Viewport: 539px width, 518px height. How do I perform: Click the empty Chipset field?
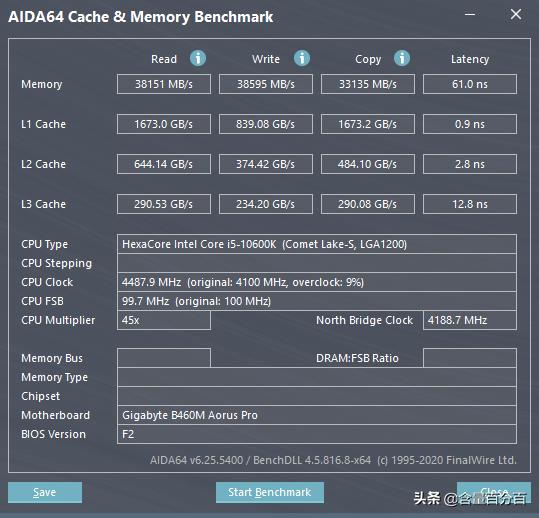317,396
